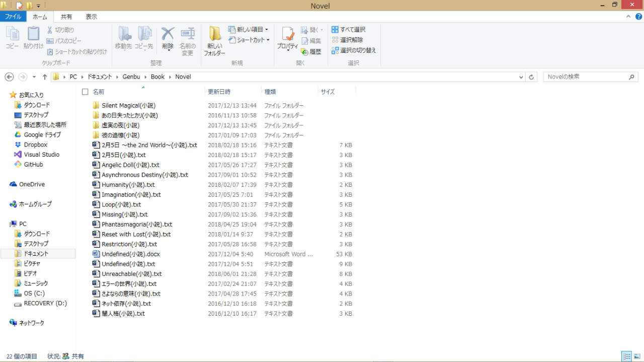
Task: Open recent locations dropdown arrow
Action: click(34, 77)
